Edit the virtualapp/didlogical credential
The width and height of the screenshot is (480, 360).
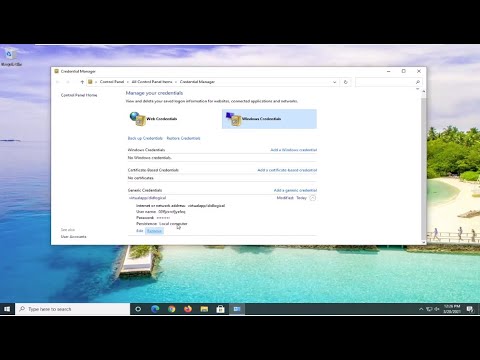point(140,231)
